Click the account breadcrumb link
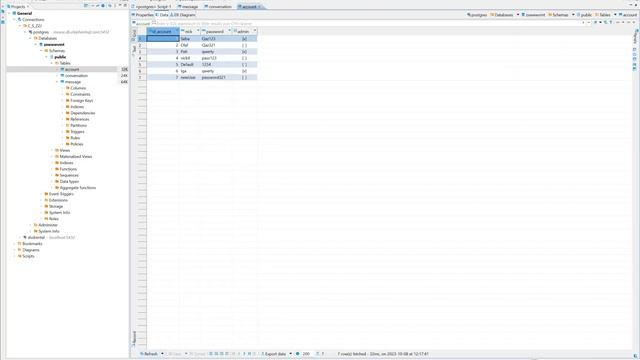The height and width of the screenshot is (360, 640). [628, 15]
